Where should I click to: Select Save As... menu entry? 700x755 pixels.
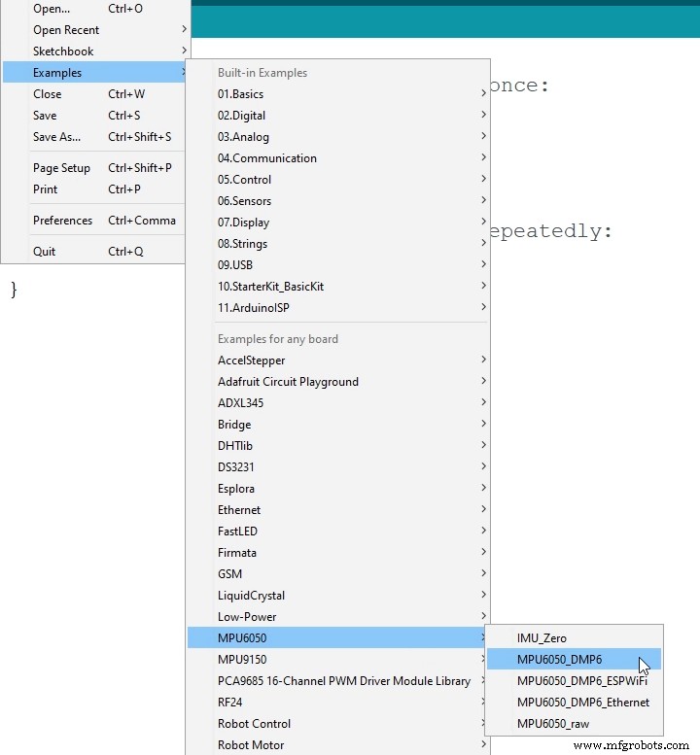click(x=94, y=137)
